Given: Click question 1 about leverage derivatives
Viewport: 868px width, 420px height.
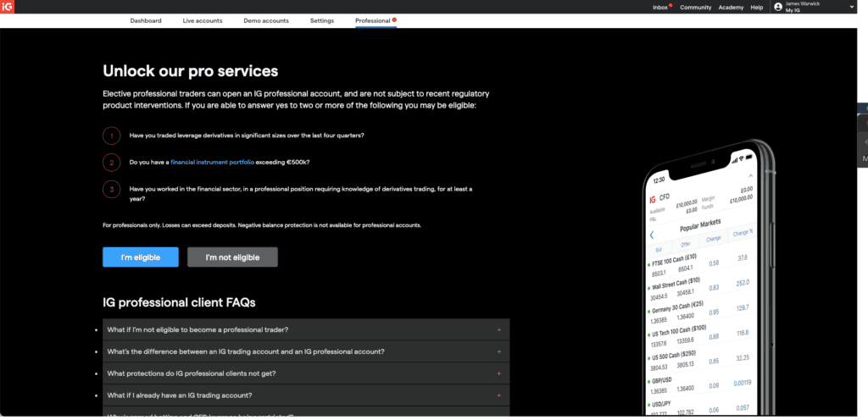Looking at the screenshot, I should point(247,135).
